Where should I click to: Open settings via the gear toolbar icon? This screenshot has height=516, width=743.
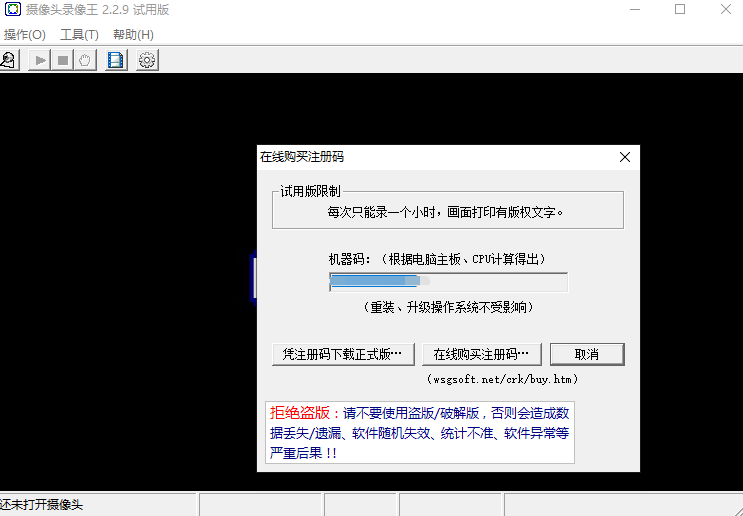[147, 60]
